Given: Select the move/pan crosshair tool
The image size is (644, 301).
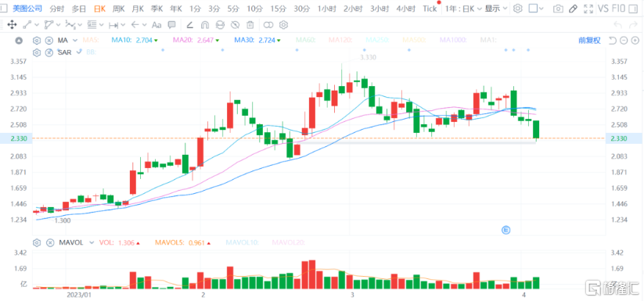Looking at the screenshot, I should click(x=12, y=25).
